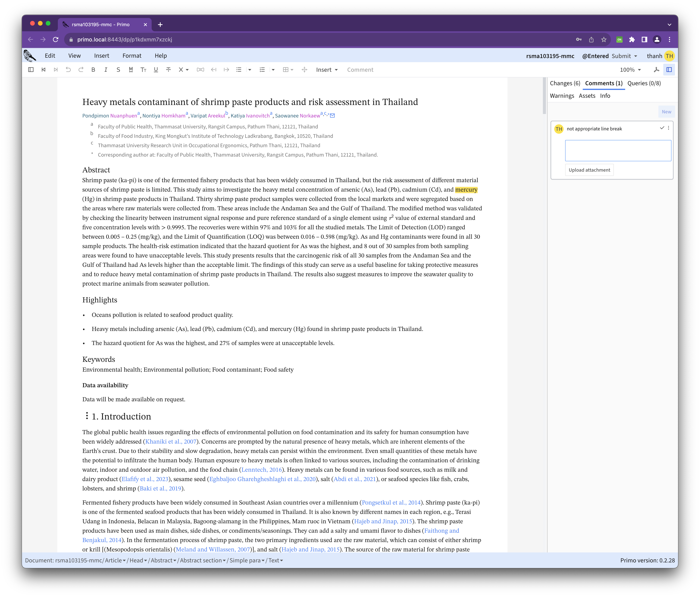Apply underline formatting
Viewport: 700px width, 597px height.
coord(156,70)
